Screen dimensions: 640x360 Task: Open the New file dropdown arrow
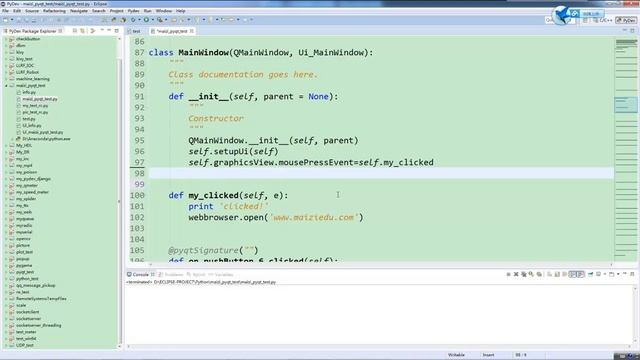tap(11, 20)
